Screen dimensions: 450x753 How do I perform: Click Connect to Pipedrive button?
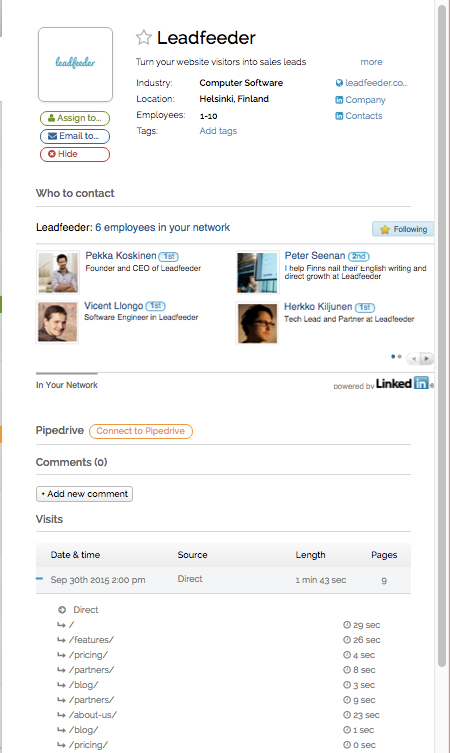click(141, 431)
